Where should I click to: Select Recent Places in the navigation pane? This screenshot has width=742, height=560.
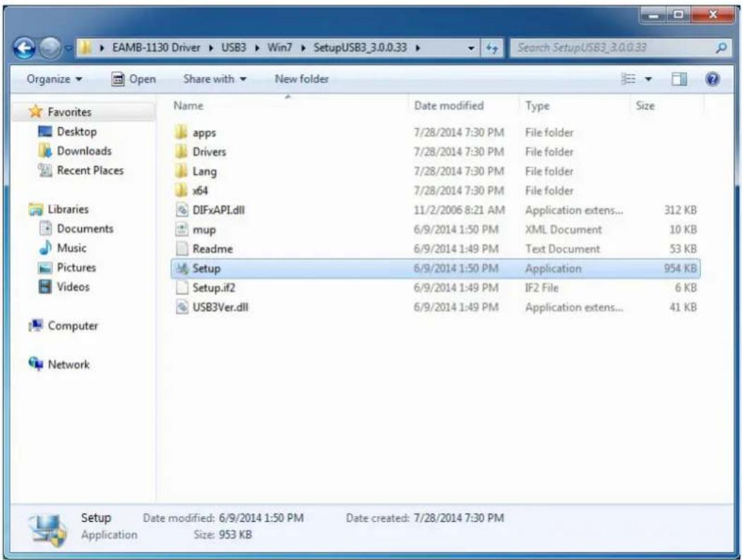tap(90, 170)
